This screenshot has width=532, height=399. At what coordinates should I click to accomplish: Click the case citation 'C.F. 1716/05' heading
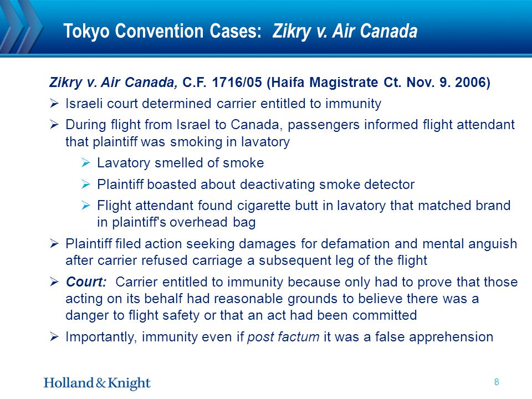click(x=222, y=83)
